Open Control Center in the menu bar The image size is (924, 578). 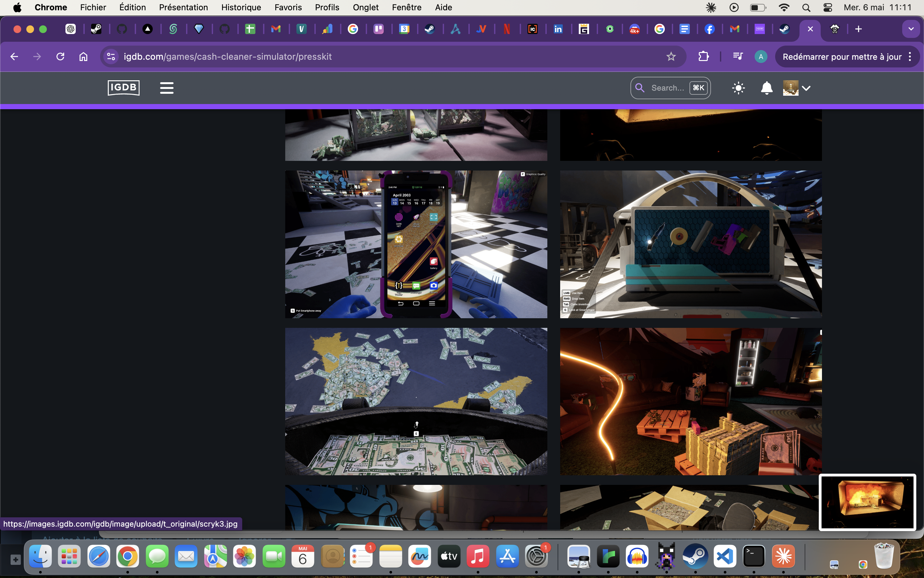(x=827, y=7)
